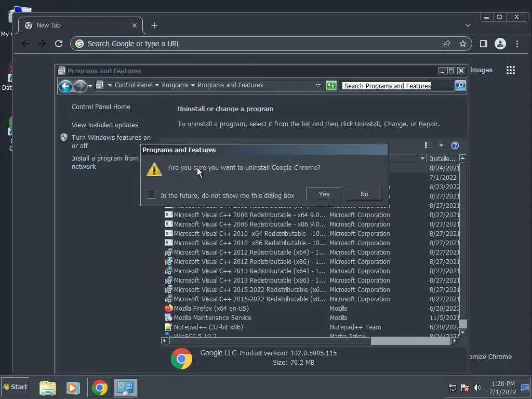Open Chrome's three-dot menu
Image resolution: width=532 pixels, height=399 pixels.
point(517,44)
